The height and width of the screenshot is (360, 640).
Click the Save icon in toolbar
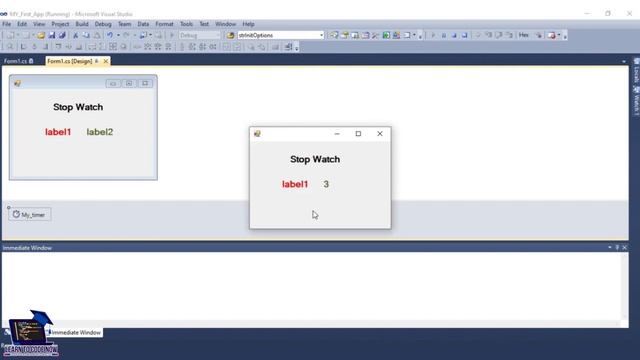coord(52,36)
